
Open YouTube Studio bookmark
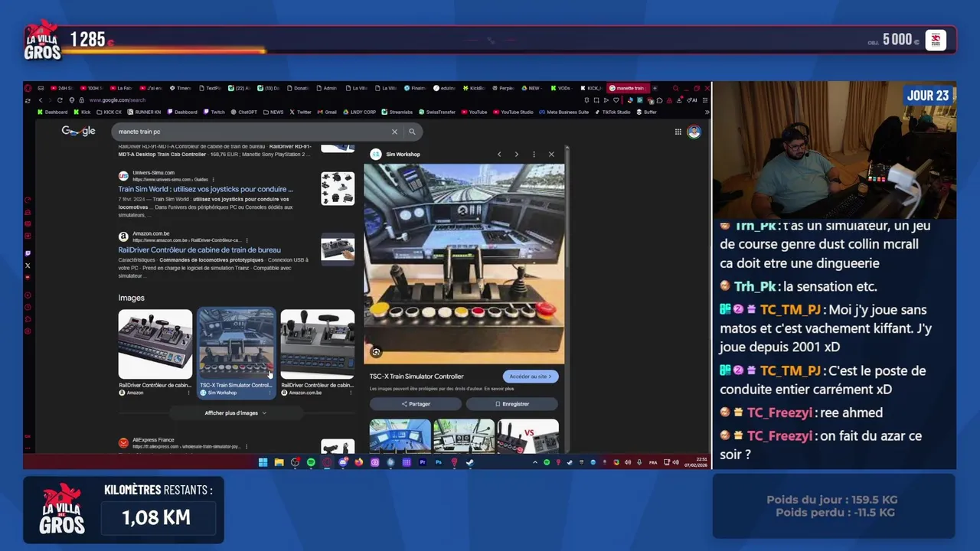pyautogui.click(x=512, y=112)
